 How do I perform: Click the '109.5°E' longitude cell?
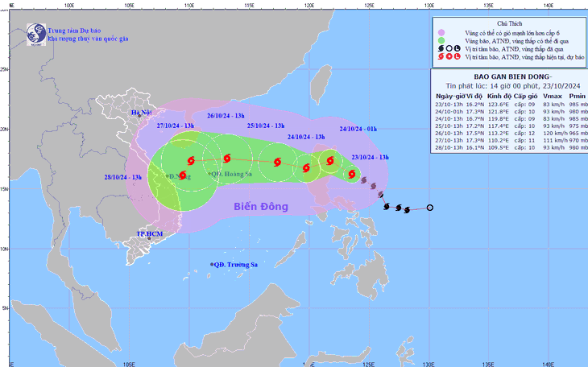[499, 148]
